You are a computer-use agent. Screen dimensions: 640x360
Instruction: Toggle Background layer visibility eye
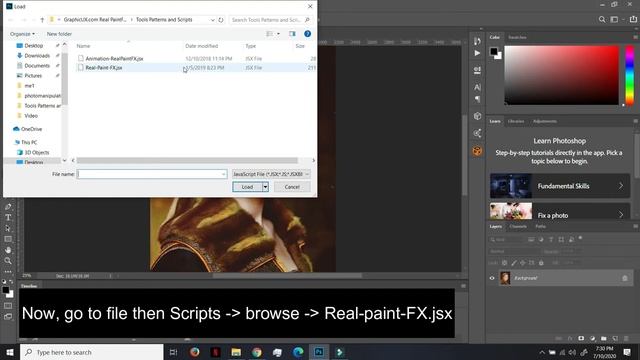point(492,278)
